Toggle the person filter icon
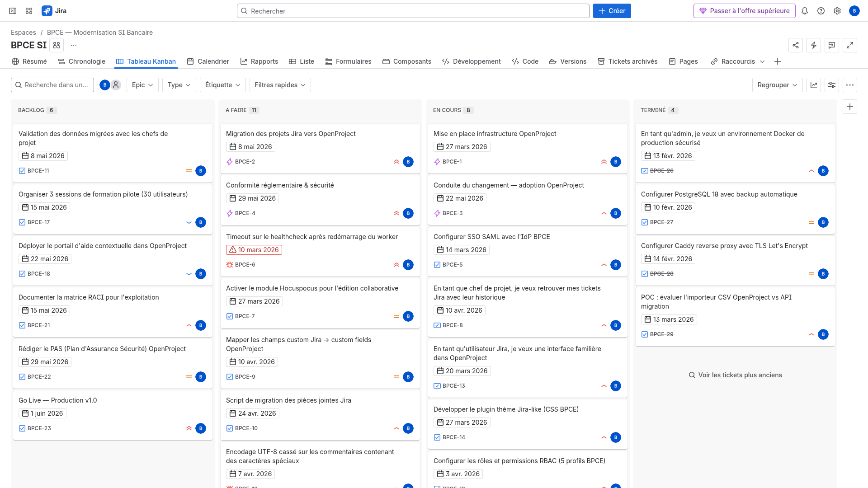Screen dimensions: 868x488 (x=116, y=84)
